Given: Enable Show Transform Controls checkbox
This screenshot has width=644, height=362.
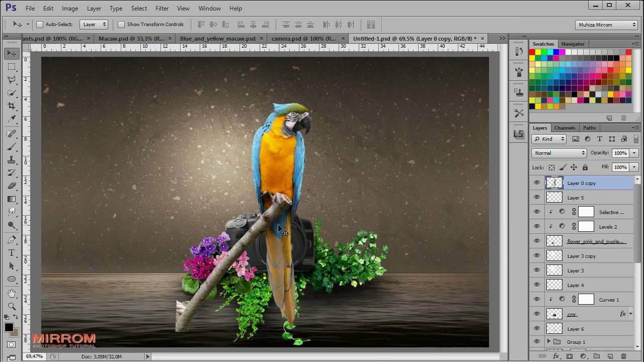Looking at the screenshot, I should (121, 24).
